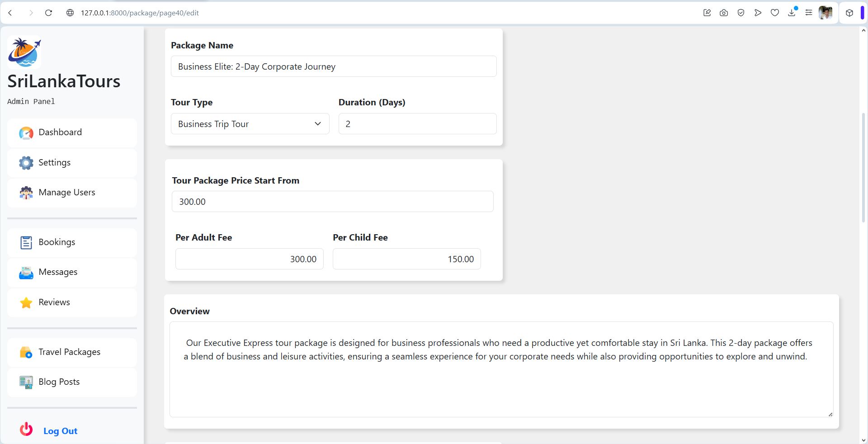Click the camera snapshot icon
Viewport: 868px width, 444px height.
(724, 13)
